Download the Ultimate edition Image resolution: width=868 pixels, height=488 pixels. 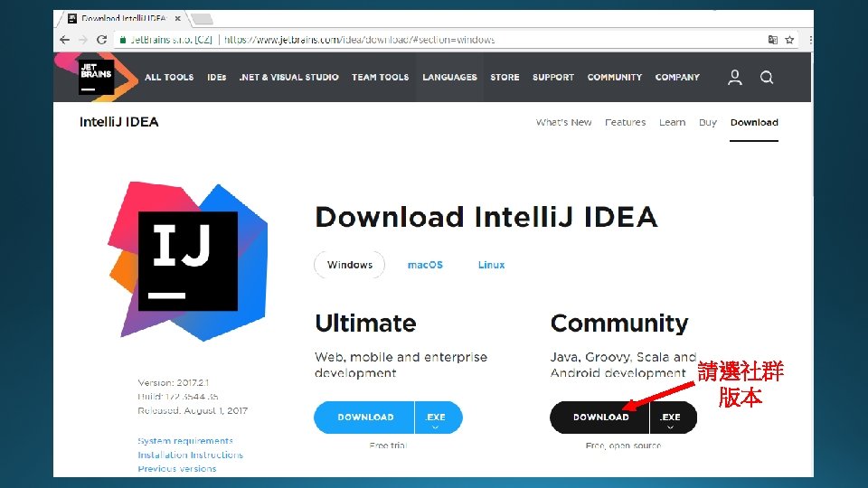(x=364, y=418)
